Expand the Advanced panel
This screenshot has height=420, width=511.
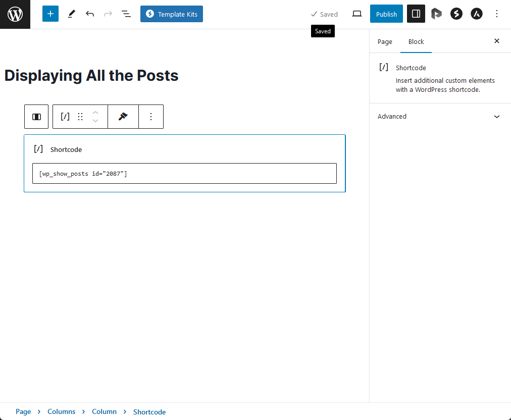(x=440, y=116)
